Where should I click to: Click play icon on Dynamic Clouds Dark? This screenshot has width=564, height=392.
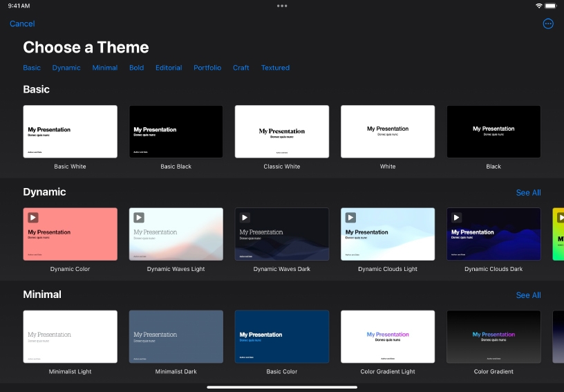point(456,218)
